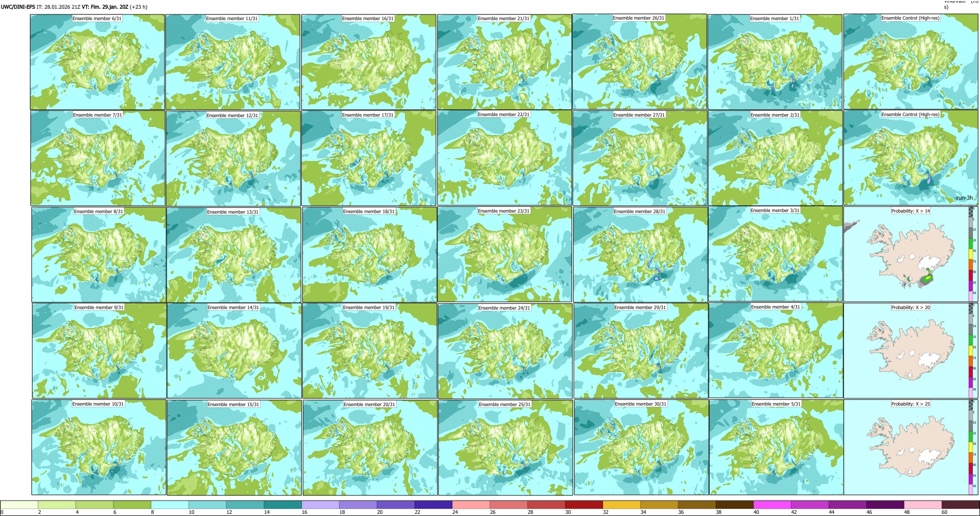Click the Ensemble member 29/31 panel
This screenshot has height=516, width=980.
(x=641, y=351)
